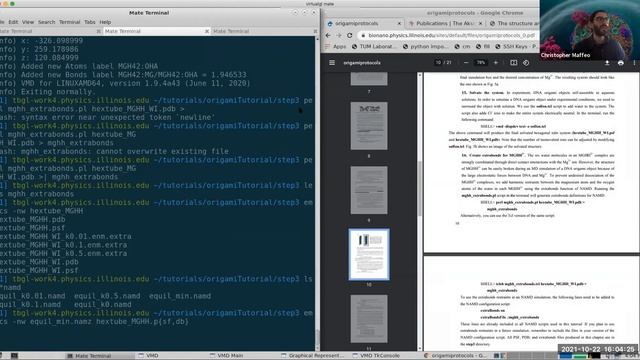Close the active second Mate Terminal tab

point(207,31)
